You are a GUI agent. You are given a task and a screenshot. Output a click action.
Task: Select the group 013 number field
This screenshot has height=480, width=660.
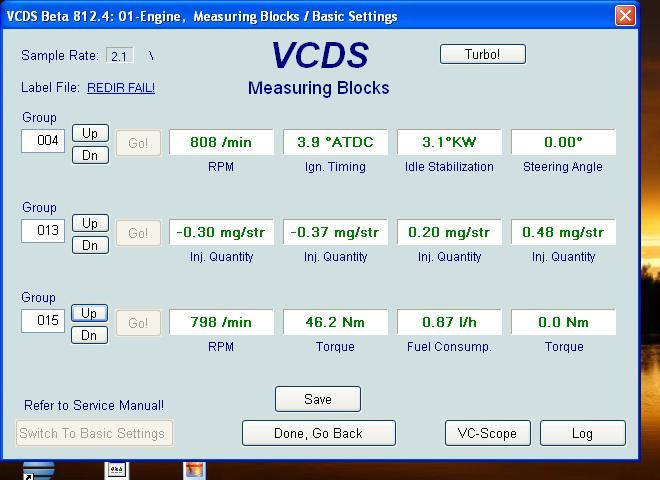(43, 231)
